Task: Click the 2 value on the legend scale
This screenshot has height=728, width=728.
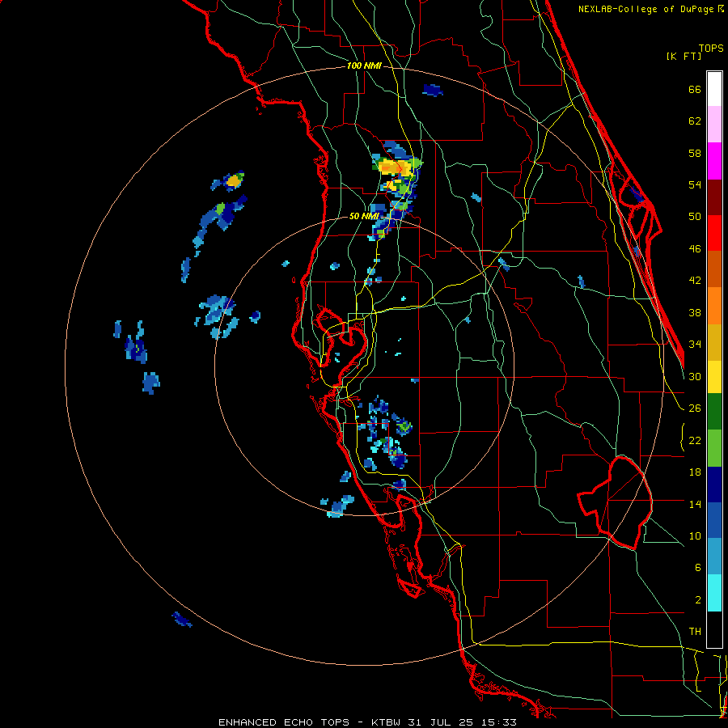Action: pyautogui.click(x=698, y=600)
